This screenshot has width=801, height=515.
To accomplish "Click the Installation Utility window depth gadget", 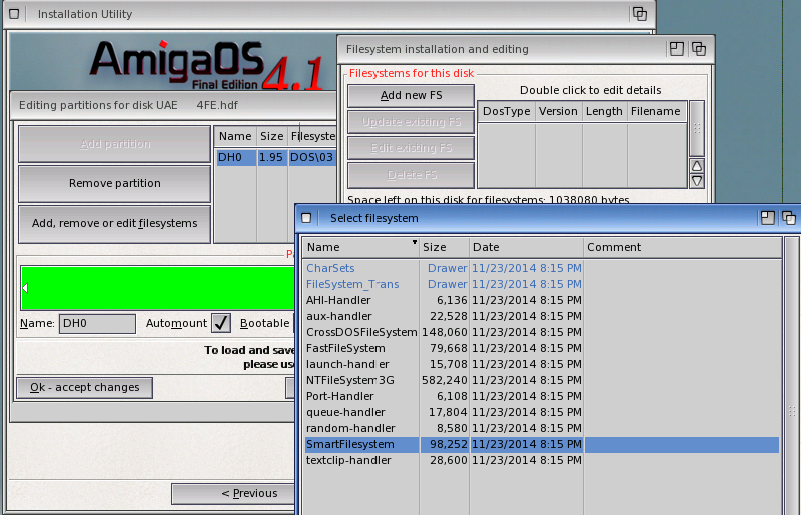I will [640, 14].
